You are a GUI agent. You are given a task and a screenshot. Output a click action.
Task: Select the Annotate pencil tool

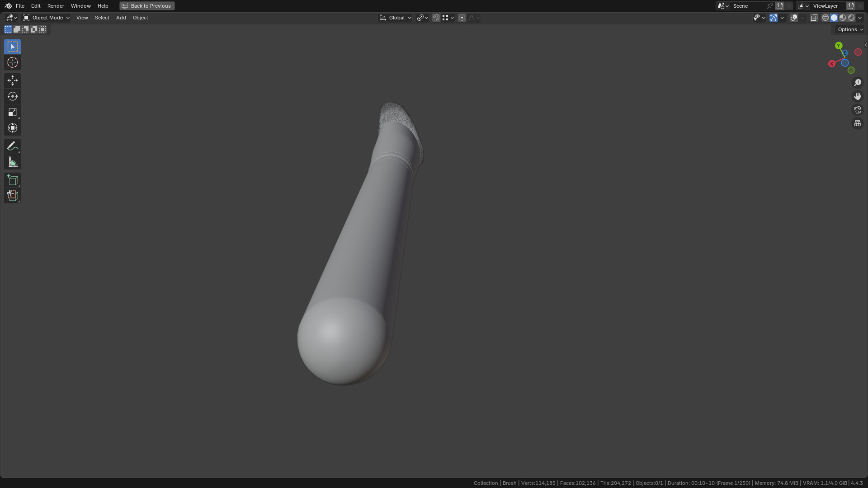click(x=13, y=146)
